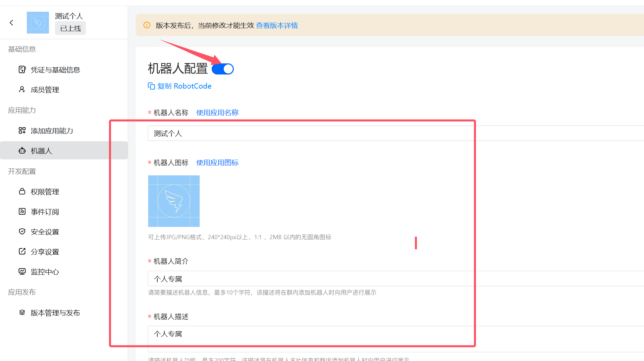Toggle the 机器人配置 switch
Viewport: 644px width, 361px height.
(x=223, y=69)
